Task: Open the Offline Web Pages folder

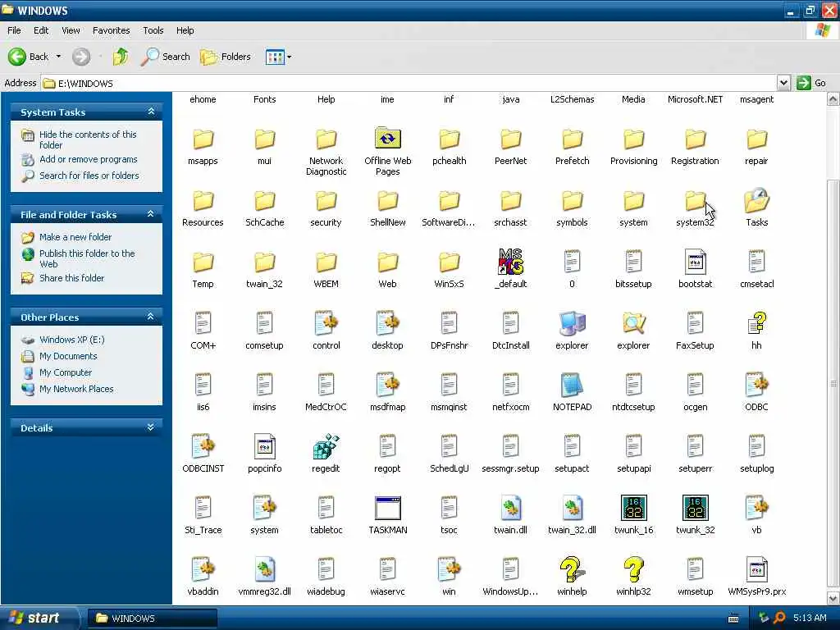Action: coord(387,139)
